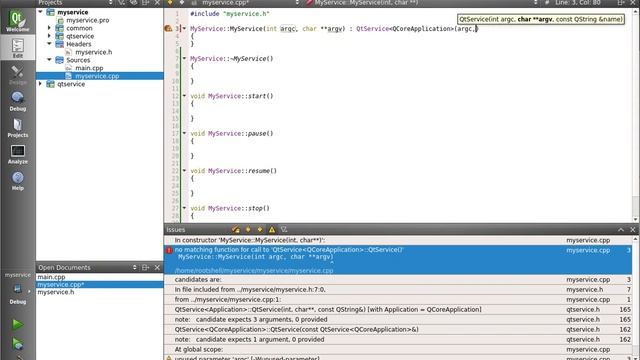Click the Issues pane vertical scrollbar
The width and height of the screenshot is (640, 360).
click(x=636, y=297)
